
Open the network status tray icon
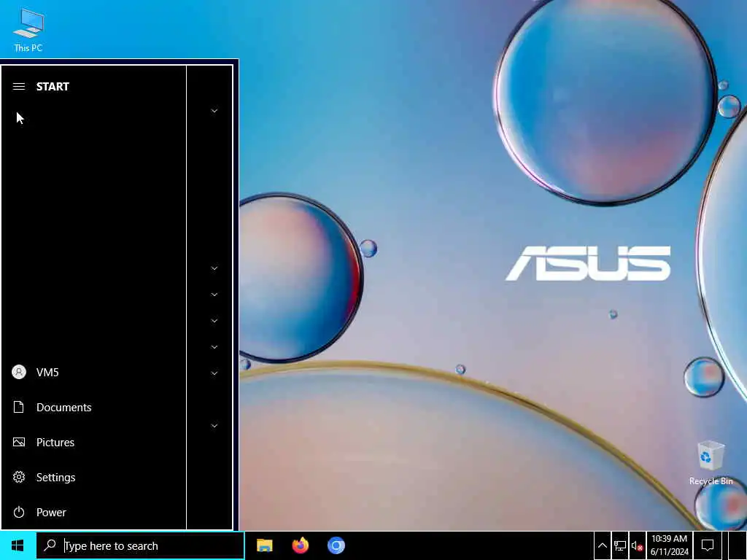click(x=620, y=545)
